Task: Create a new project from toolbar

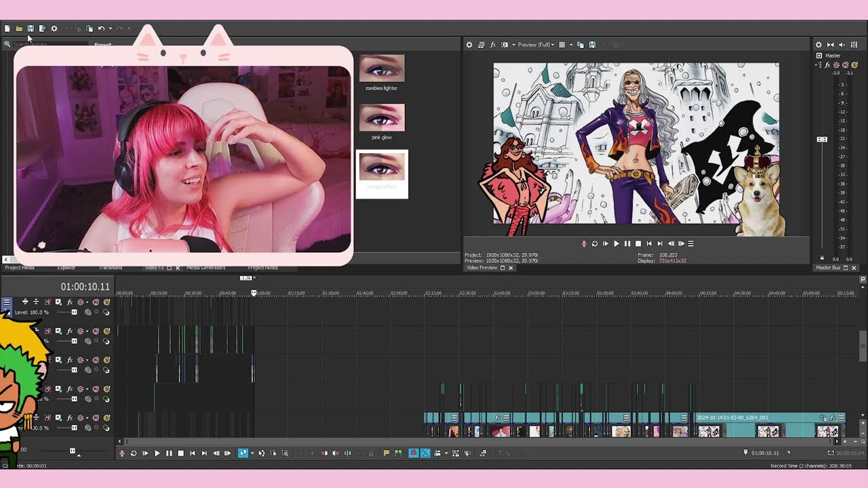Action: [7, 28]
